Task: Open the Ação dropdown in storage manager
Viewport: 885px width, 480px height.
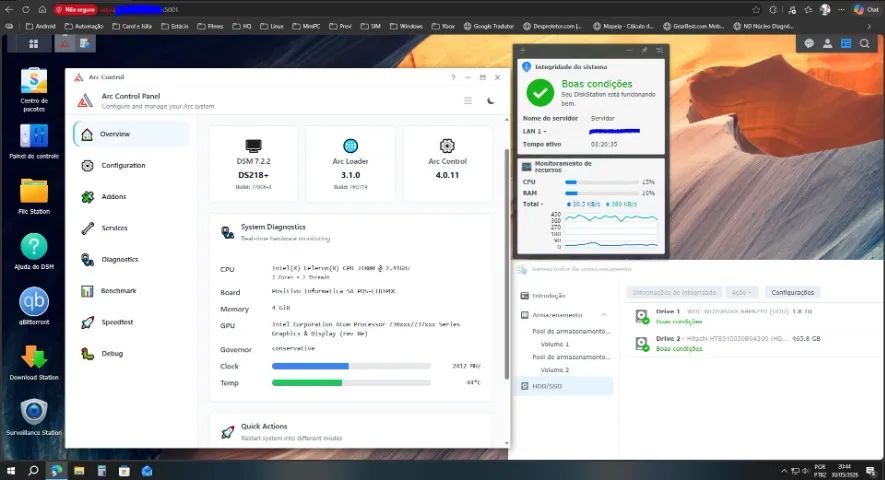Action: [741, 293]
